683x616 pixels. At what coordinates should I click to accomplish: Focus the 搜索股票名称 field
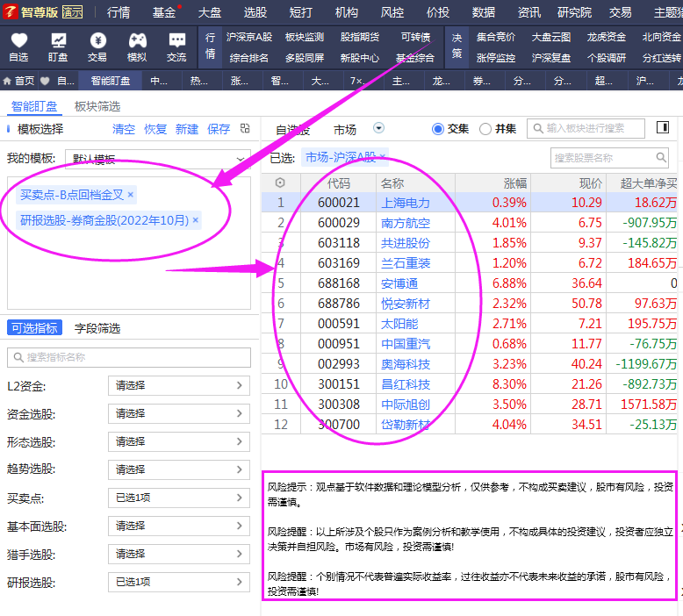click(x=609, y=158)
